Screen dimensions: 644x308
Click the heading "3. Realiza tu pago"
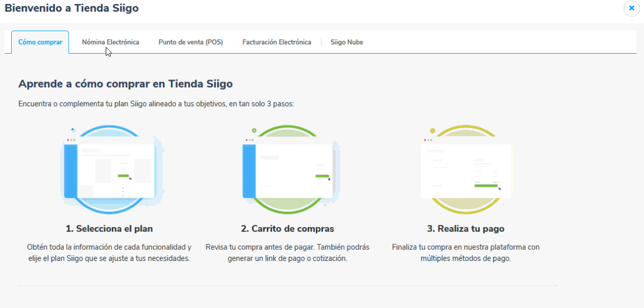pyautogui.click(x=466, y=229)
